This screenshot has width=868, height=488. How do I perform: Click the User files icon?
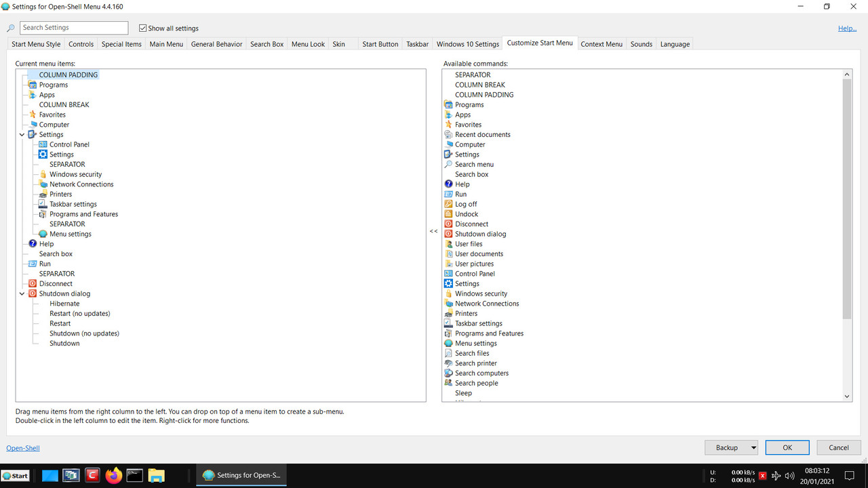pos(448,244)
